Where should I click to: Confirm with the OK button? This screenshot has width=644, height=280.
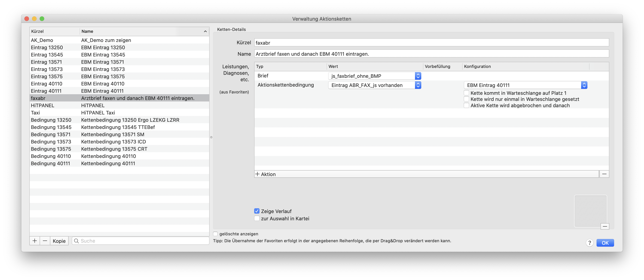605,243
